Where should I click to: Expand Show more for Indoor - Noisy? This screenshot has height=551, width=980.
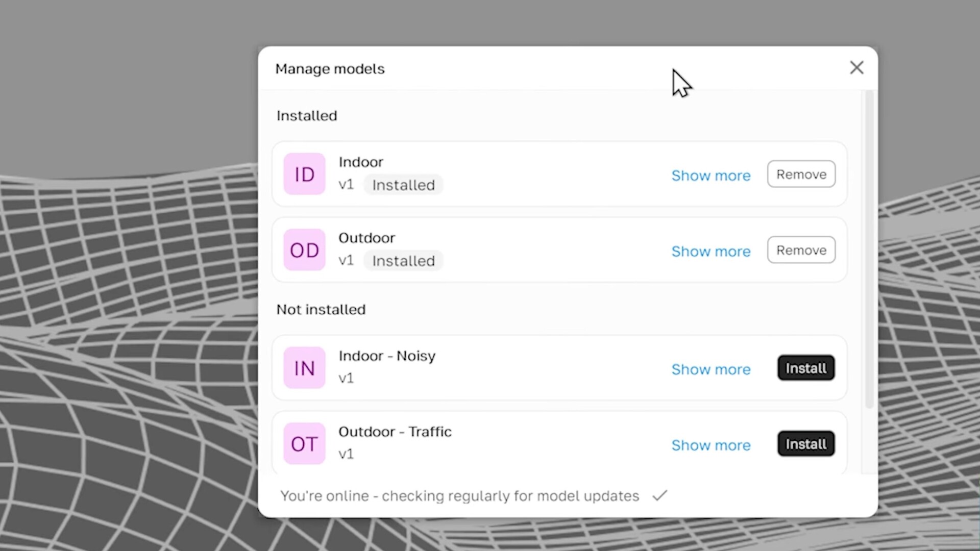point(710,369)
